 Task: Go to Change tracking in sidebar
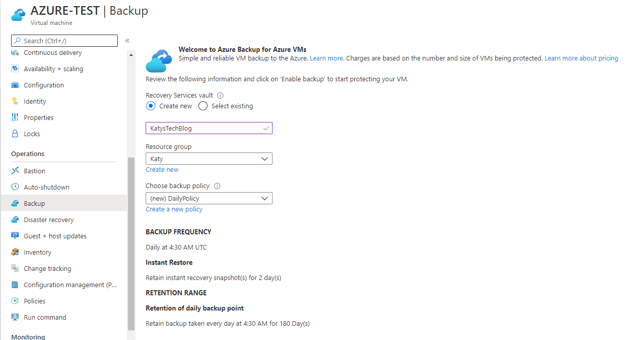[x=47, y=268]
